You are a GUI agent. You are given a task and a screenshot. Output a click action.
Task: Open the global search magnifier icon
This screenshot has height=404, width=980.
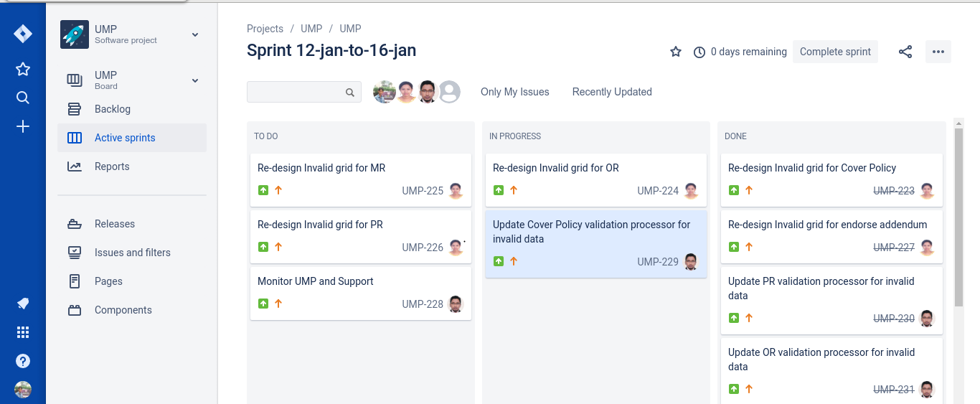coord(23,98)
